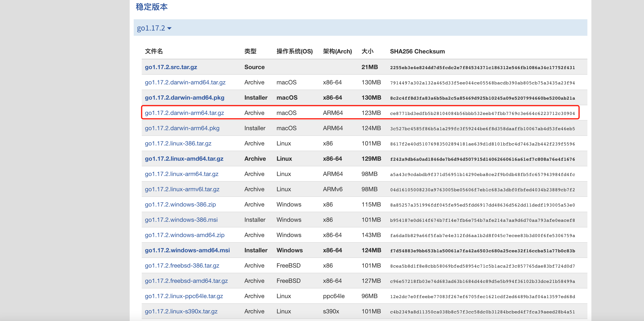
Task: Click the 操作系统(OS) column header
Action: pyautogui.click(x=294, y=51)
